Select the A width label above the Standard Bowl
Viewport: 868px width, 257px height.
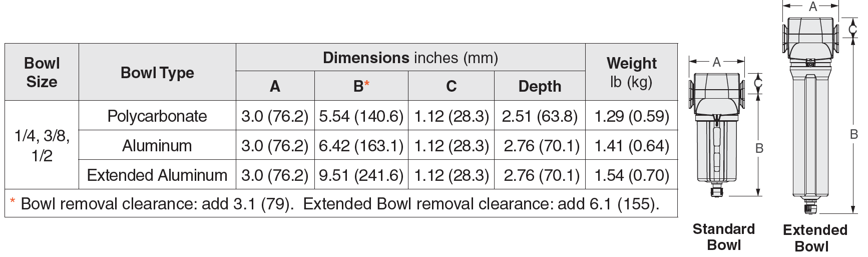tap(717, 62)
